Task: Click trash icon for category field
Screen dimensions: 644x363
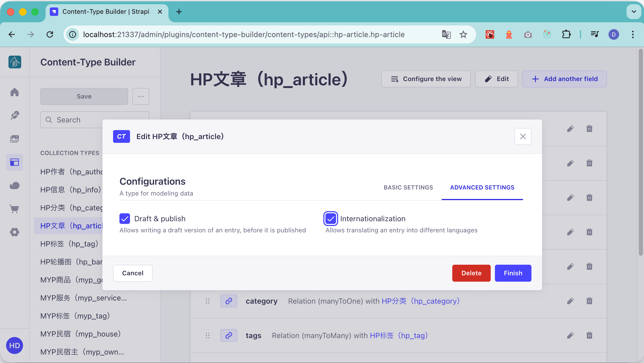Action: 589,301
